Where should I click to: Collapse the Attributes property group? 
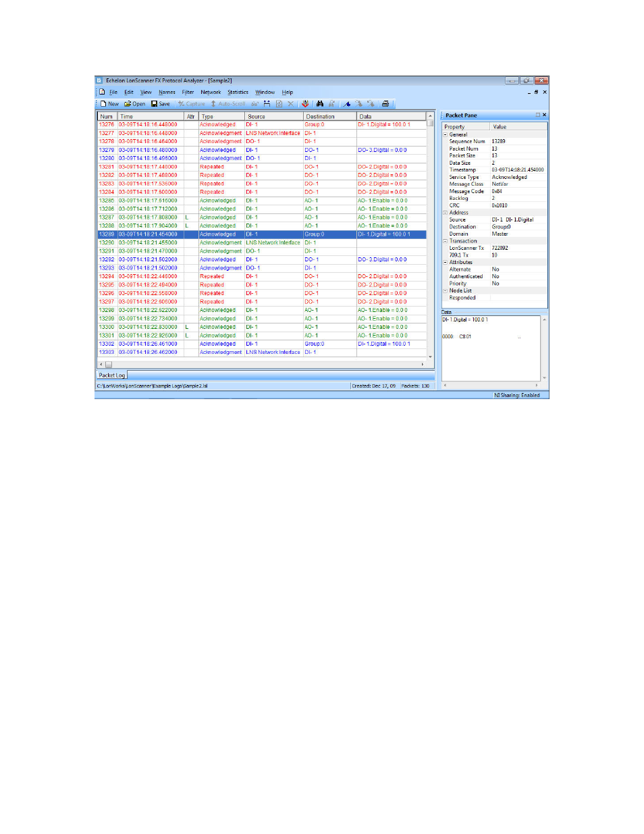tap(445, 262)
